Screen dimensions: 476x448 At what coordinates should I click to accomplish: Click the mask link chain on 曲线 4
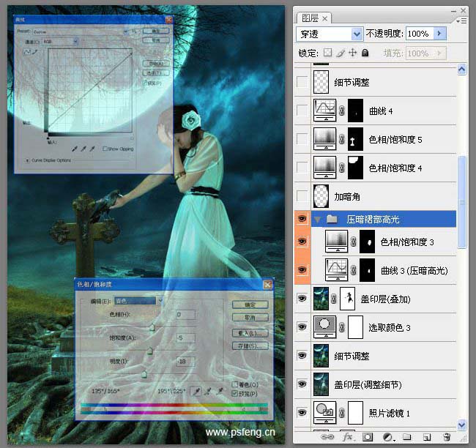pyautogui.click(x=342, y=111)
